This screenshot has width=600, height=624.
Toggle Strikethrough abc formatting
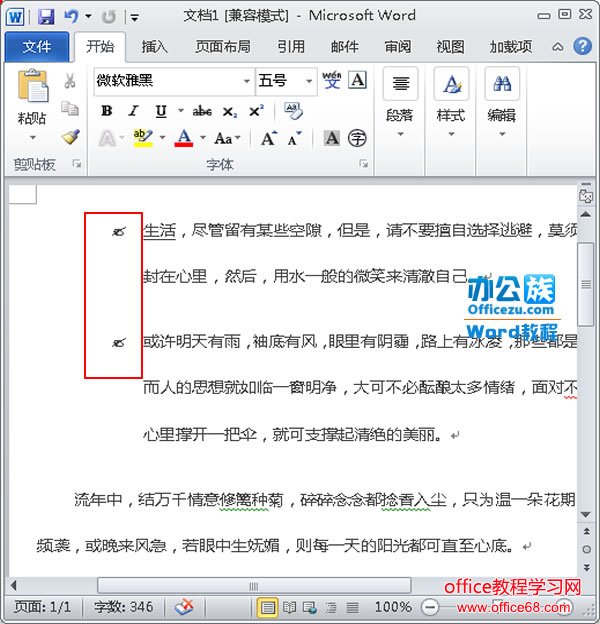pos(202,111)
